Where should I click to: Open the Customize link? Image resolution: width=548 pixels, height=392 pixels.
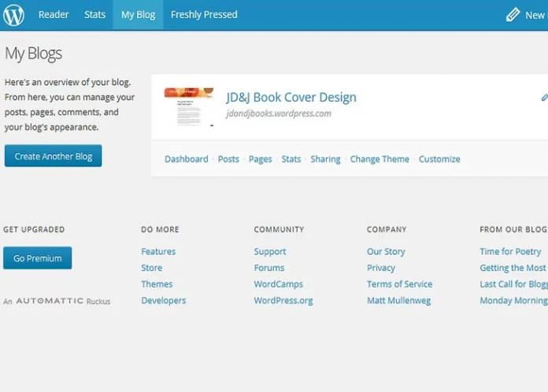click(439, 159)
